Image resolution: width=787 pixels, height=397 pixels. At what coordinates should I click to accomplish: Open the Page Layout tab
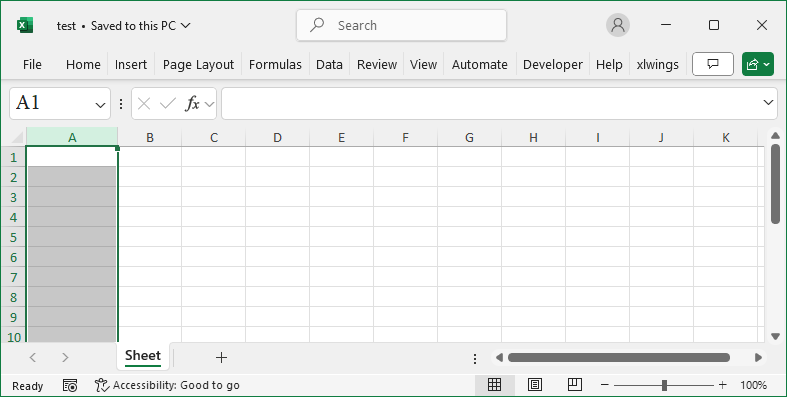tap(198, 65)
